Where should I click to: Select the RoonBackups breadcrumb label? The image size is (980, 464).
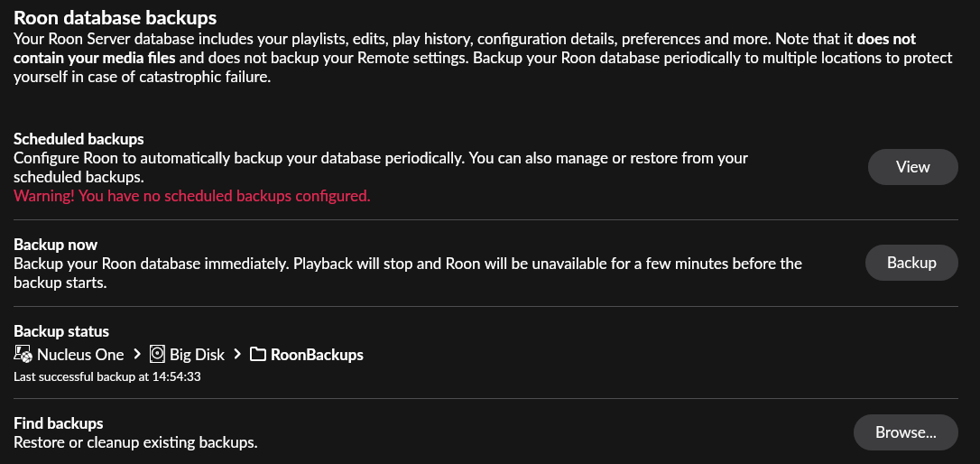(317, 355)
